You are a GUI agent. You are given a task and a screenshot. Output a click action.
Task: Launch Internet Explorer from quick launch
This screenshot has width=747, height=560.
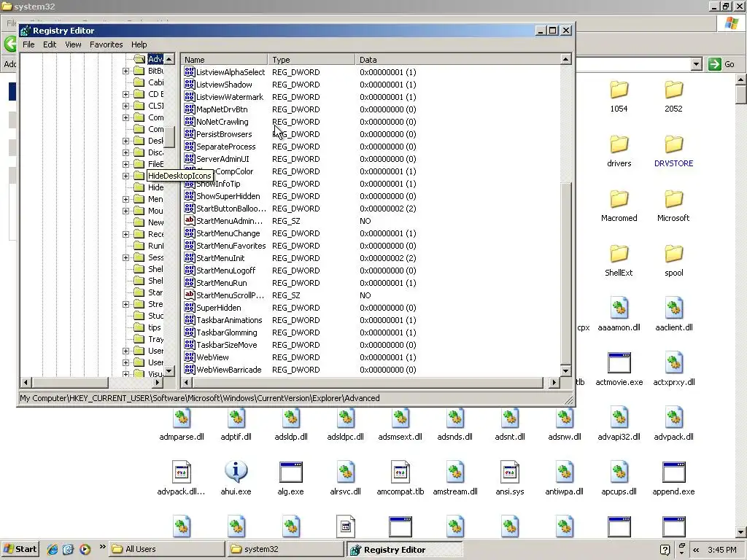point(53,549)
